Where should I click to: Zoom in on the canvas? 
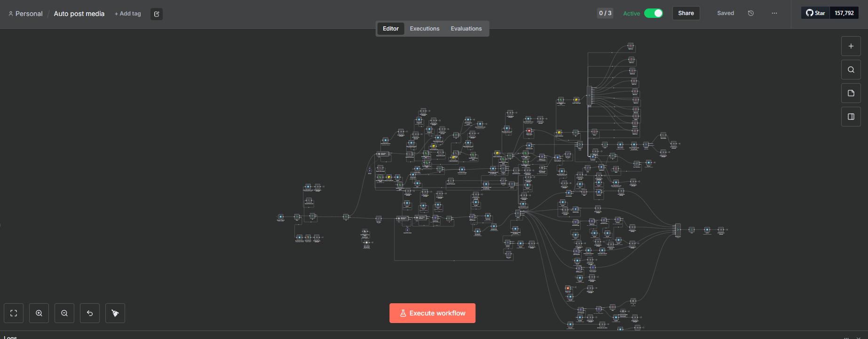[x=39, y=313]
